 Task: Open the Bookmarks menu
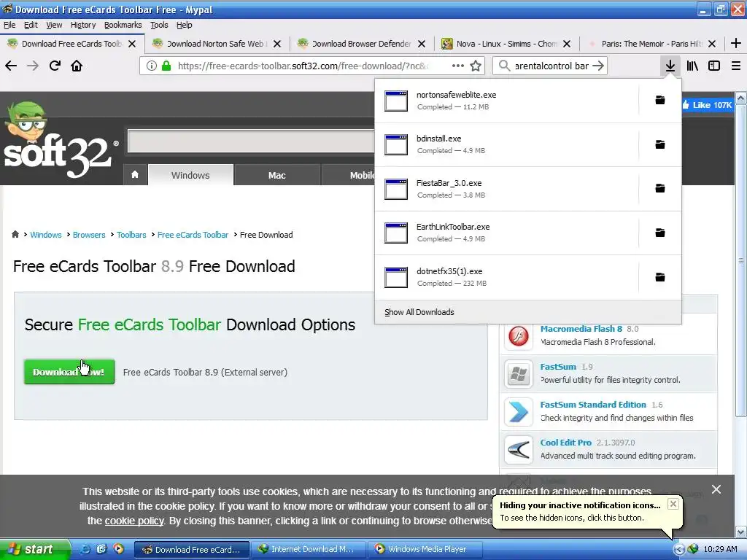click(123, 25)
